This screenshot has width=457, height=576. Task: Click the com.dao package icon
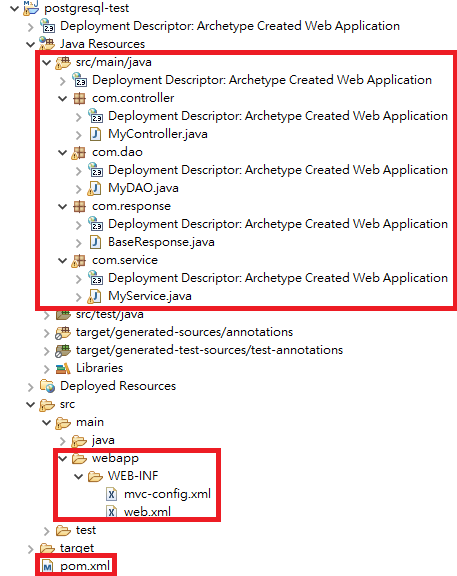click(x=79, y=152)
